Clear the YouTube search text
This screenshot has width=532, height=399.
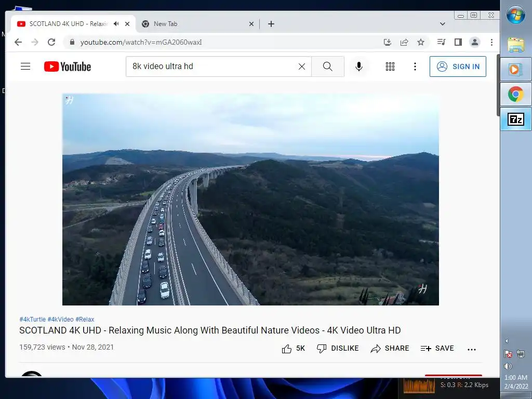coord(302,66)
